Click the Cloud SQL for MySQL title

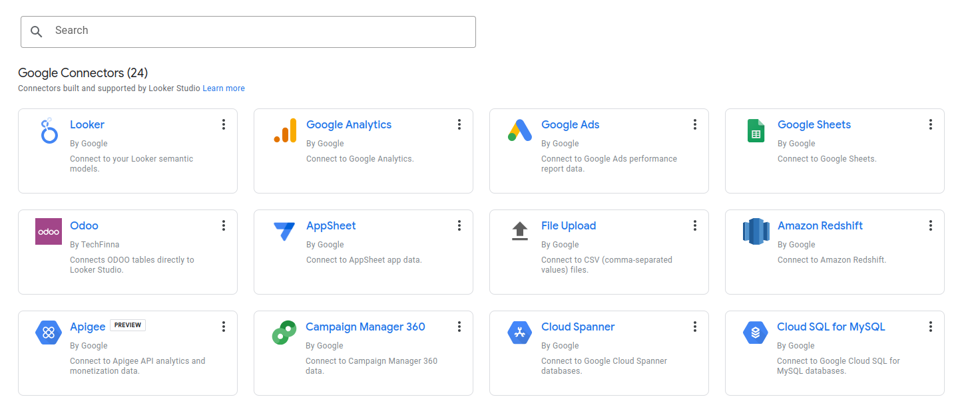[831, 327]
